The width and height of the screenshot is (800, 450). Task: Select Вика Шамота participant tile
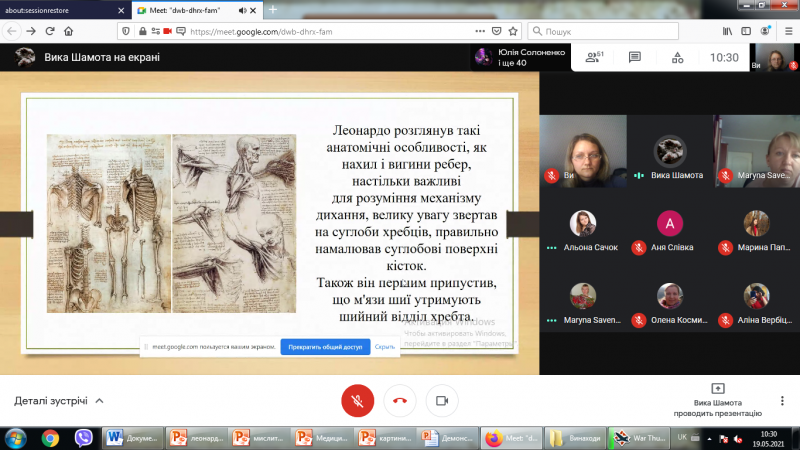click(x=670, y=151)
